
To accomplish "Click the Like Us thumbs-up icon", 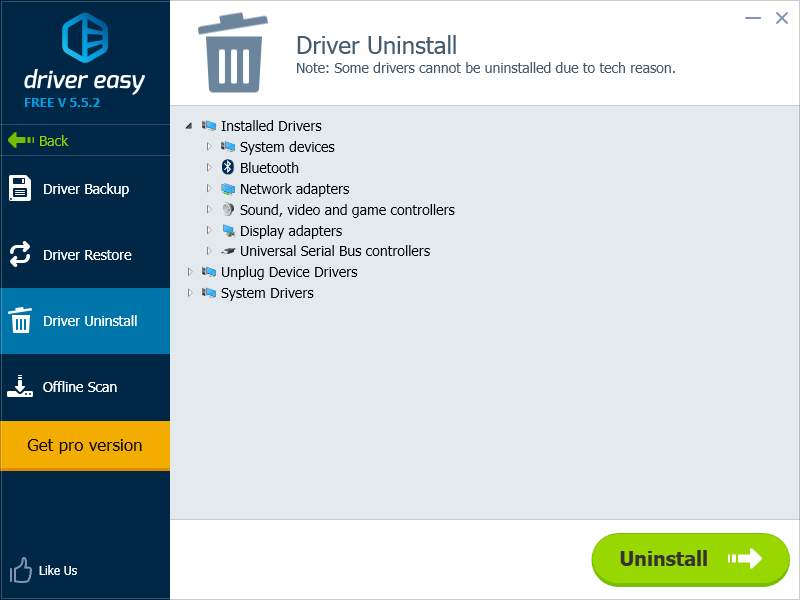I will (x=20, y=570).
